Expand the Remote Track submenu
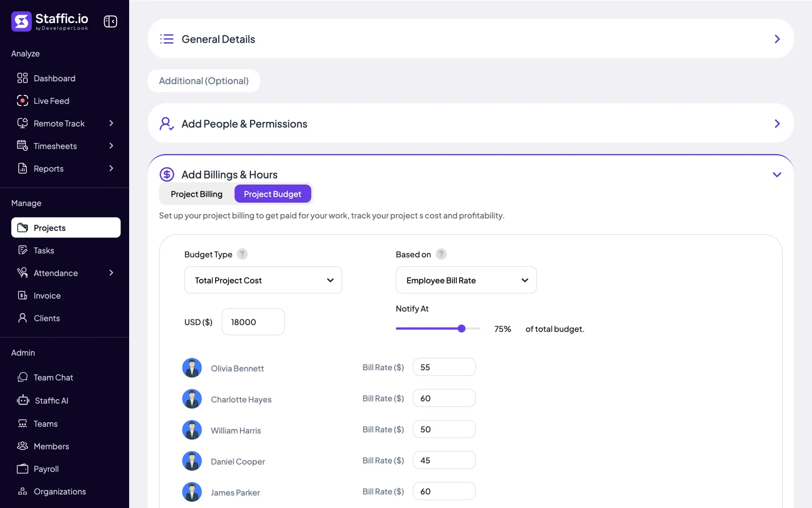The image size is (812, 508). pyautogui.click(x=111, y=123)
